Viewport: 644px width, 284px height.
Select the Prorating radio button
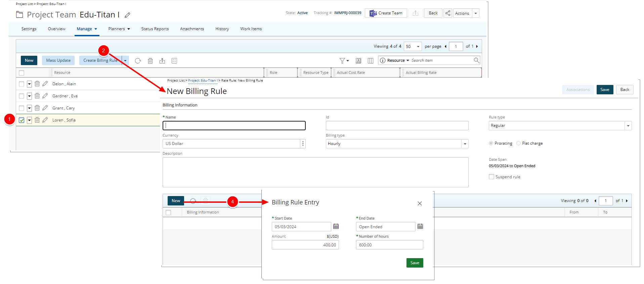click(491, 143)
